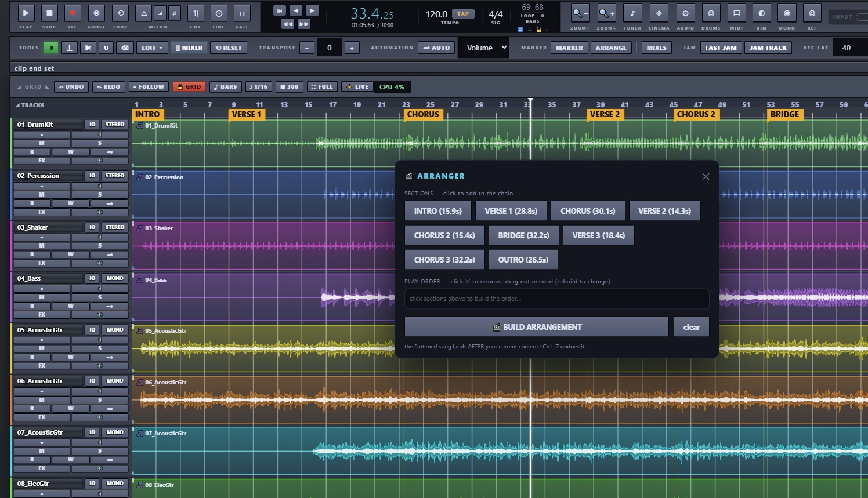
Task: Toggle Mono output
Action: [x=787, y=13]
